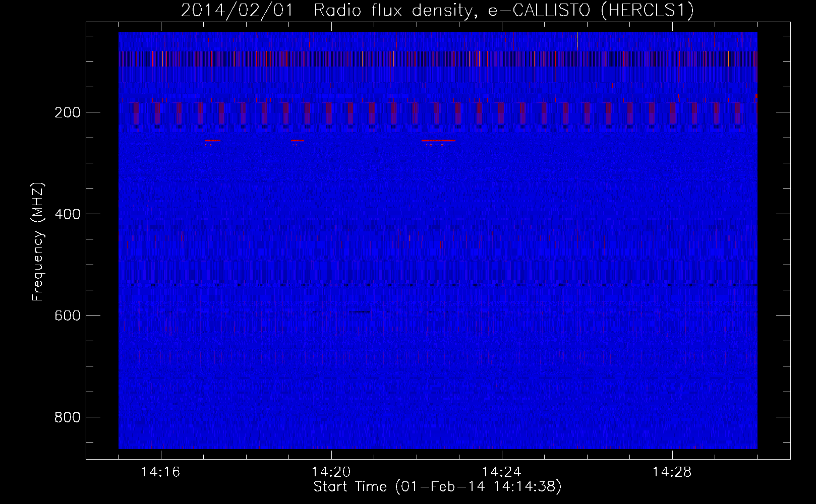The width and height of the screenshot is (816, 504).
Task: Click the longest red burst line after 14:22
Action: (x=438, y=141)
